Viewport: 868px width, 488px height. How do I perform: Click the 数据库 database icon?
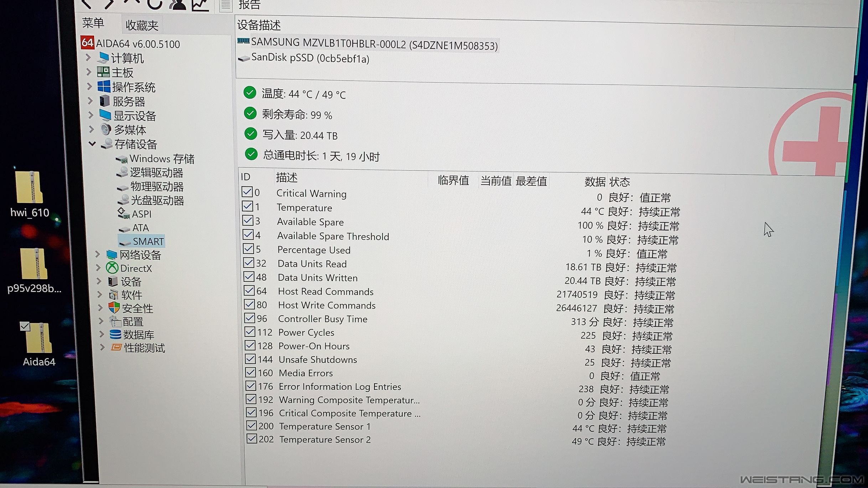115,334
